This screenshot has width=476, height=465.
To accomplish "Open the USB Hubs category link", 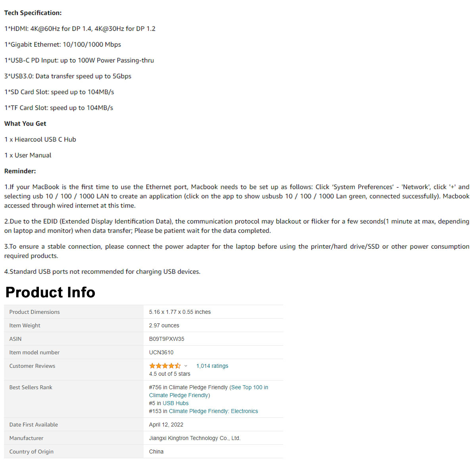I will click(x=176, y=403).
